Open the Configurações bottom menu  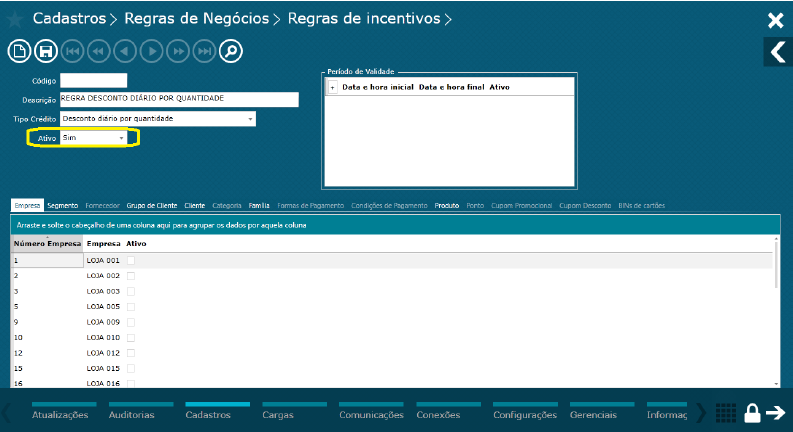click(x=525, y=412)
